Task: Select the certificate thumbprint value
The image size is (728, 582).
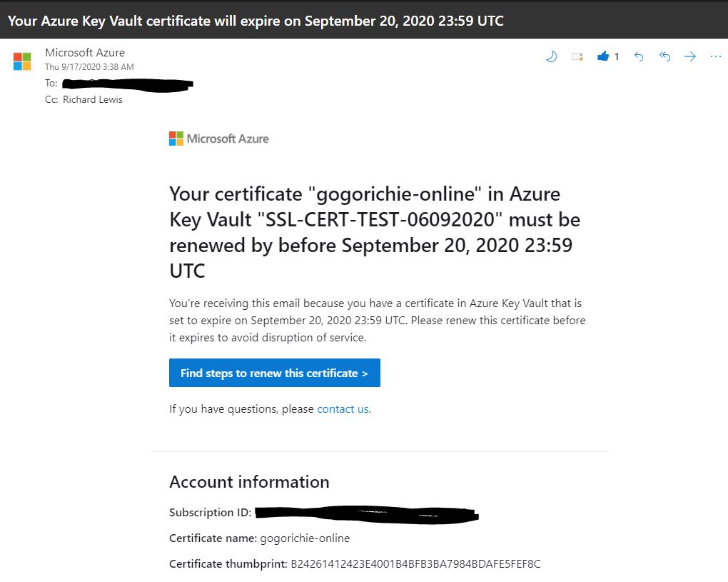Action: pos(415,564)
